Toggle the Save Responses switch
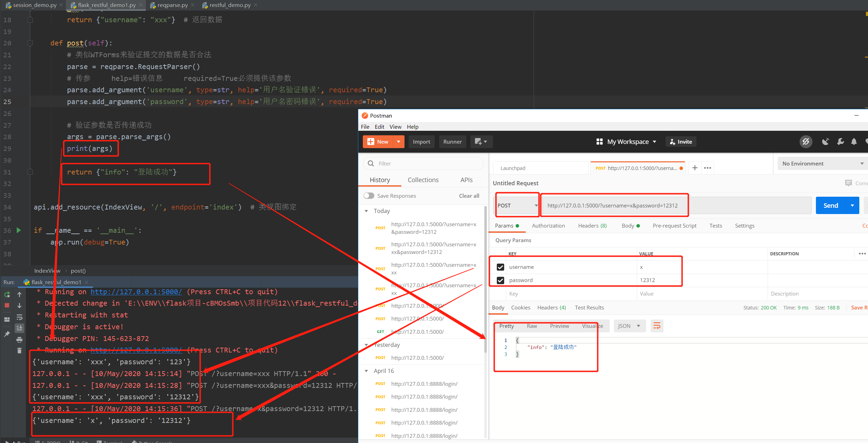The height and width of the screenshot is (443, 868). tap(369, 196)
